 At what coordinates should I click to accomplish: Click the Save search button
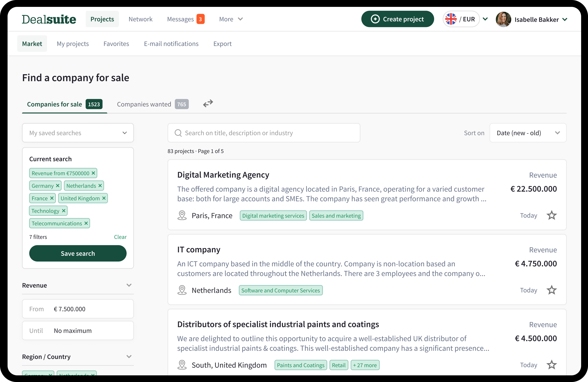point(78,253)
